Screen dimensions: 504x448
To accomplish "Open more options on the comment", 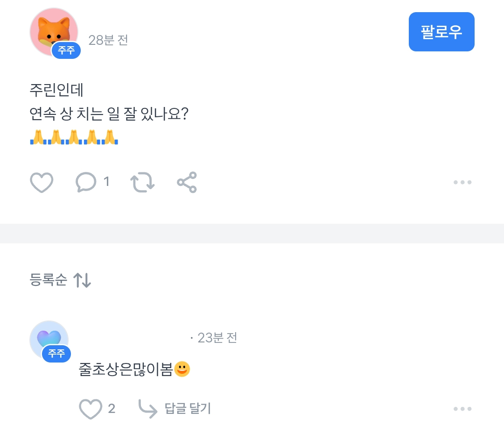I will pyautogui.click(x=462, y=409).
